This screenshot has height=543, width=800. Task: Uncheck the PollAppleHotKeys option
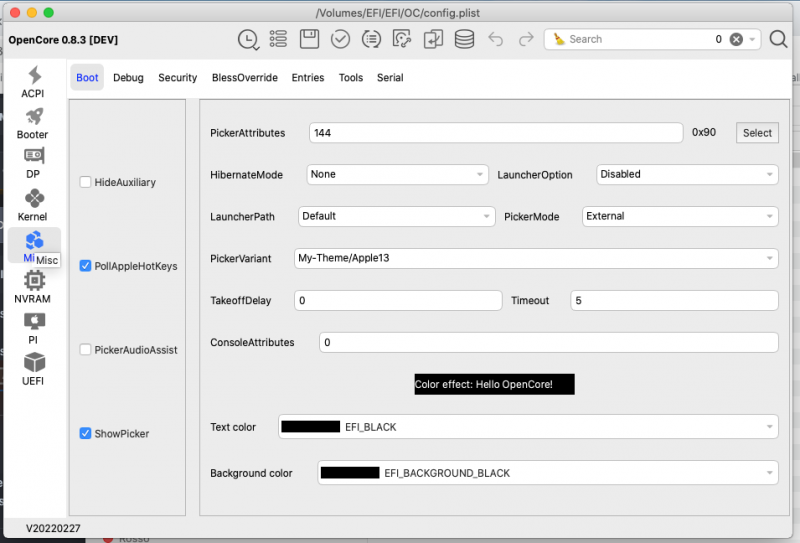pyautogui.click(x=86, y=266)
